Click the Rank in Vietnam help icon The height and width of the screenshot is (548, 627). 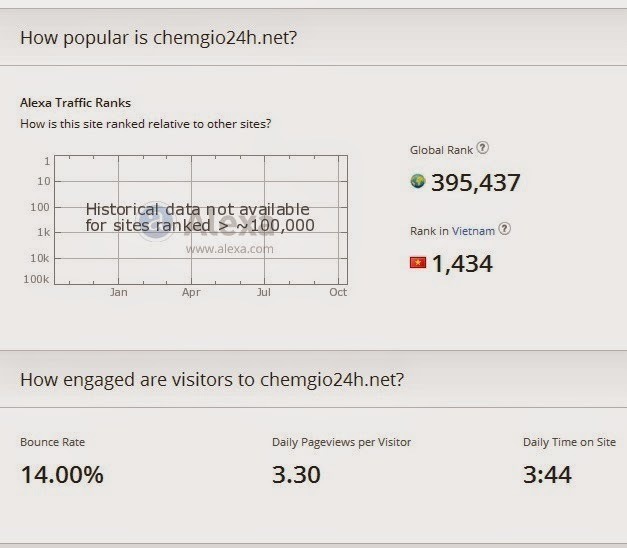point(505,229)
